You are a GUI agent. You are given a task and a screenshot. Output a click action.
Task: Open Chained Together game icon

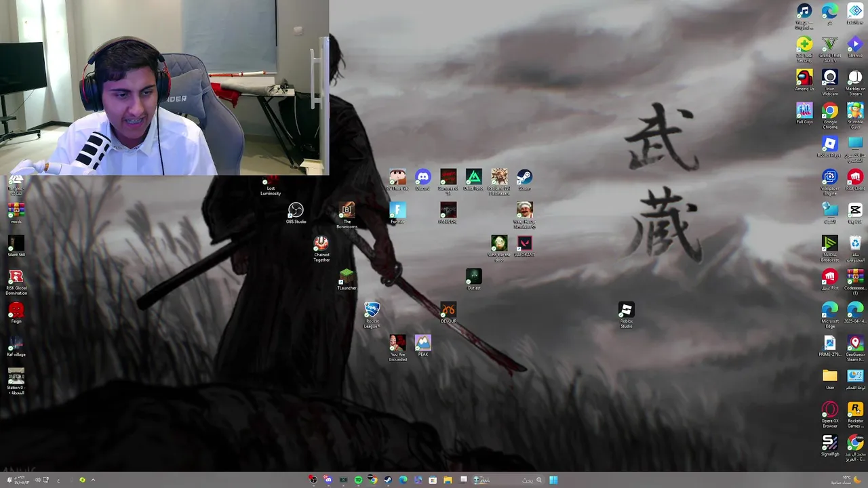pos(321,249)
